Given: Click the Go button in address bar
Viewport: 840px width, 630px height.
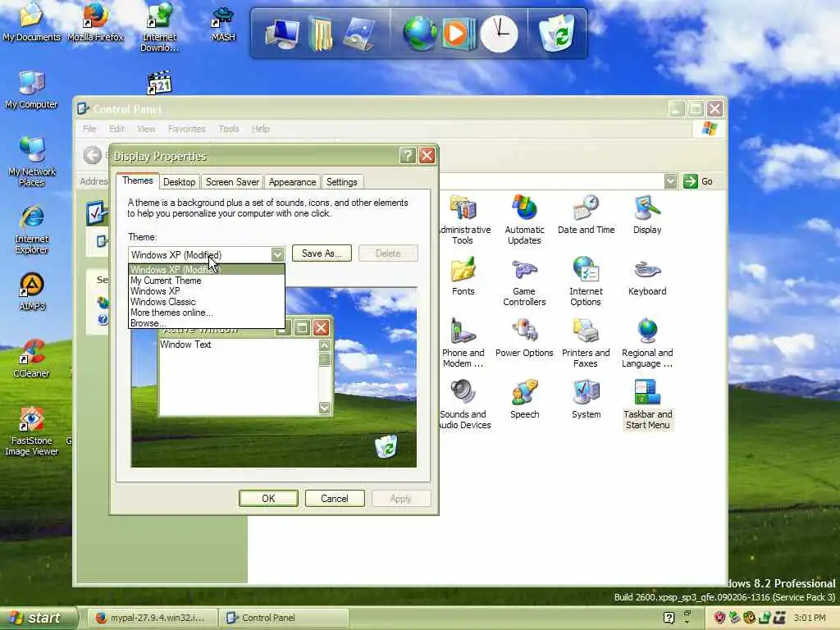Looking at the screenshot, I should click(x=699, y=181).
